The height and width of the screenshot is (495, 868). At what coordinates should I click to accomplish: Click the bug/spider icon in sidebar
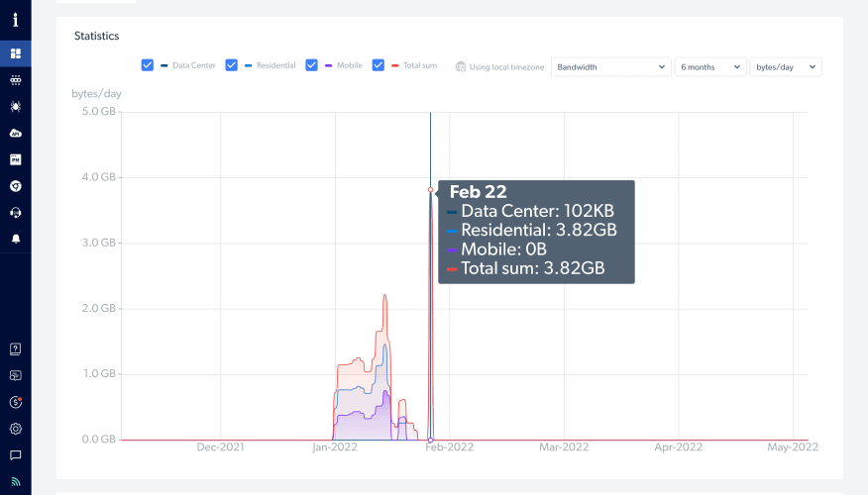[x=16, y=106]
